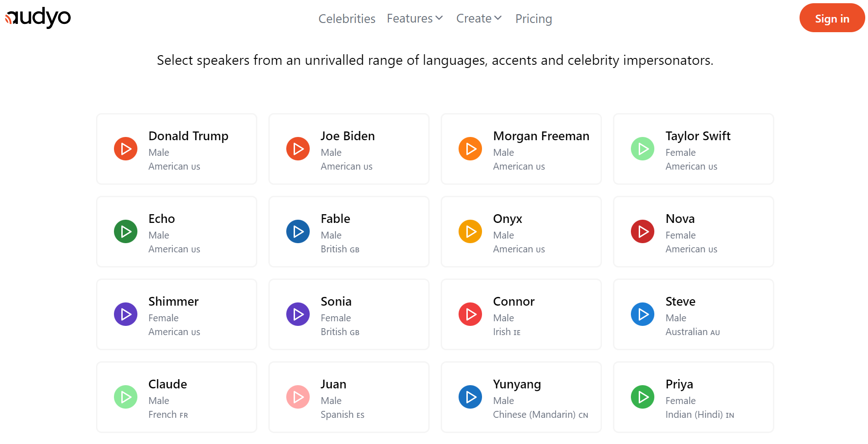
Task: Click the audyo logo
Action: pyautogui.click(x=38, y=17)
